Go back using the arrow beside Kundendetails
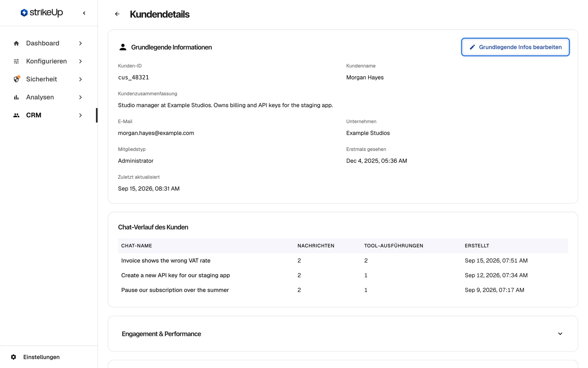Viewport: 588px width, 368px height. [117, 14]
